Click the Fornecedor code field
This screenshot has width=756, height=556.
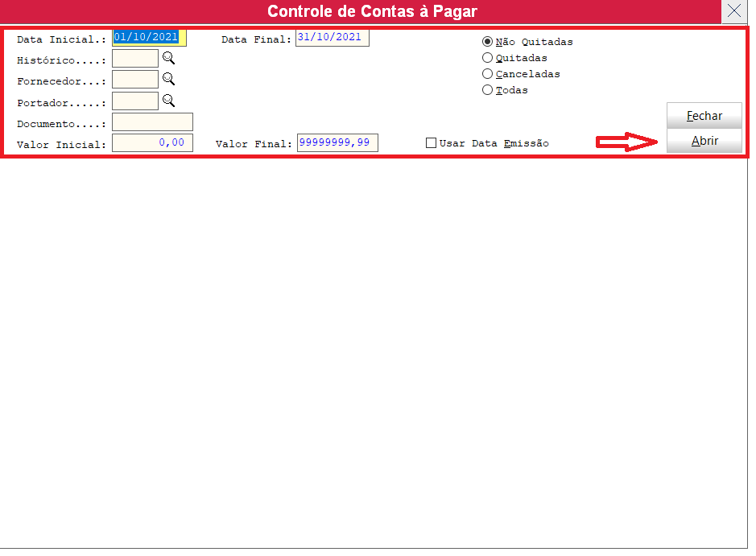(x=135, y=80)
